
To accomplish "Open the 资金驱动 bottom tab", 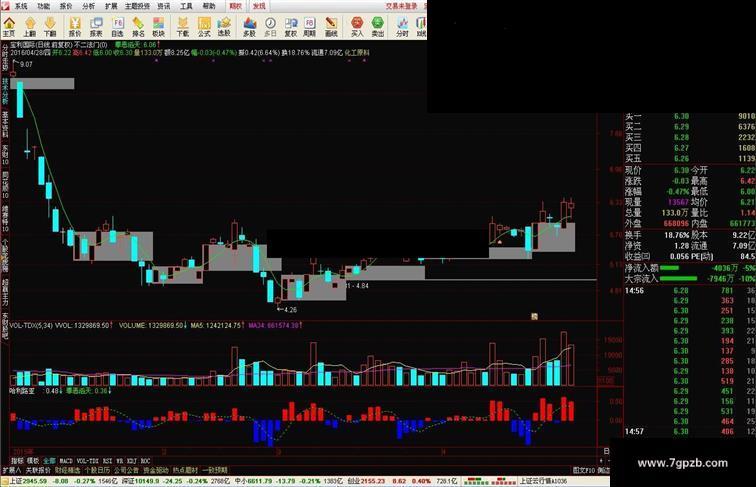I will coord(156,470).
